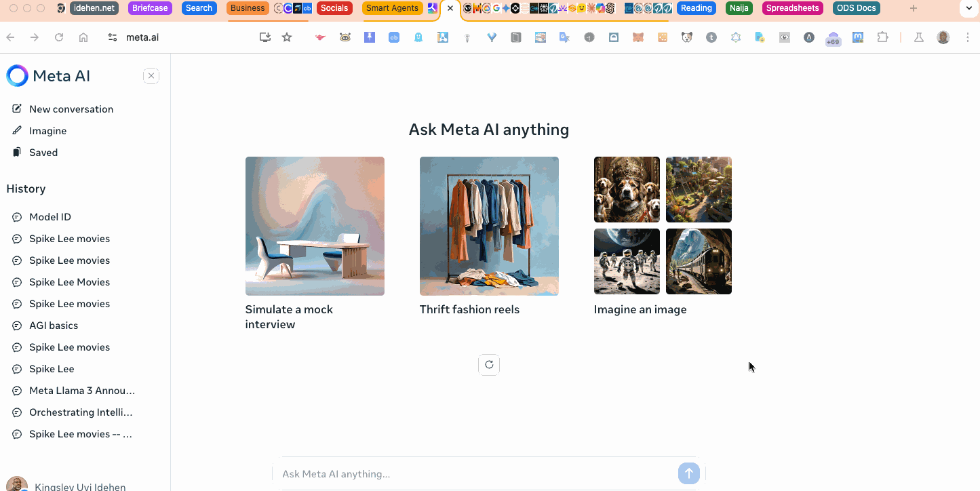This screenshot has width=980, height=491.
Task: Open the Extensions puzzle piece menu
Action: (882, 37)
